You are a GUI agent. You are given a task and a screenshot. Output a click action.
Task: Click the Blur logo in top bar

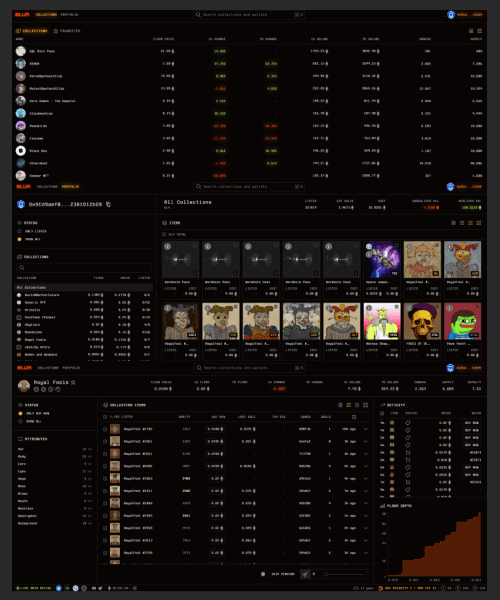[x=22, y=15]
